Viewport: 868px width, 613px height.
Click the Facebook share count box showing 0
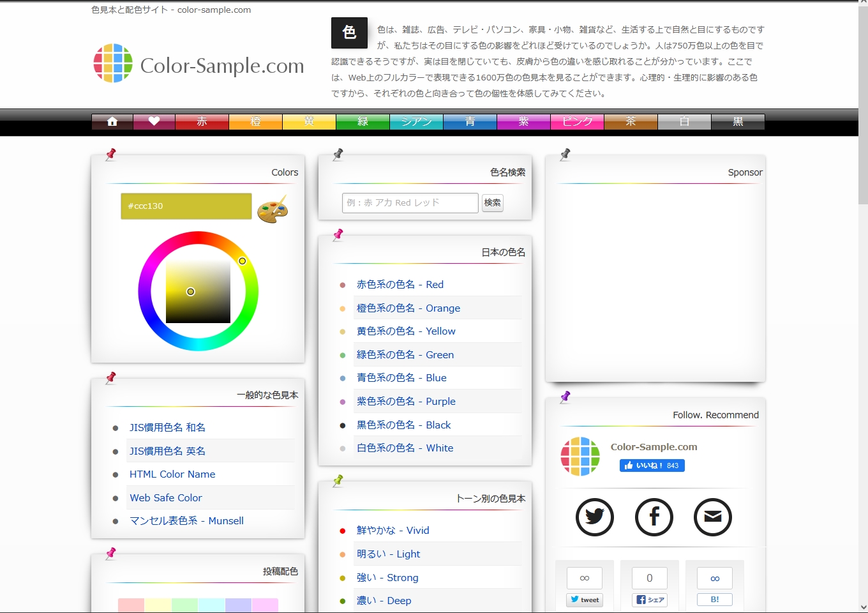pos(650,578)
